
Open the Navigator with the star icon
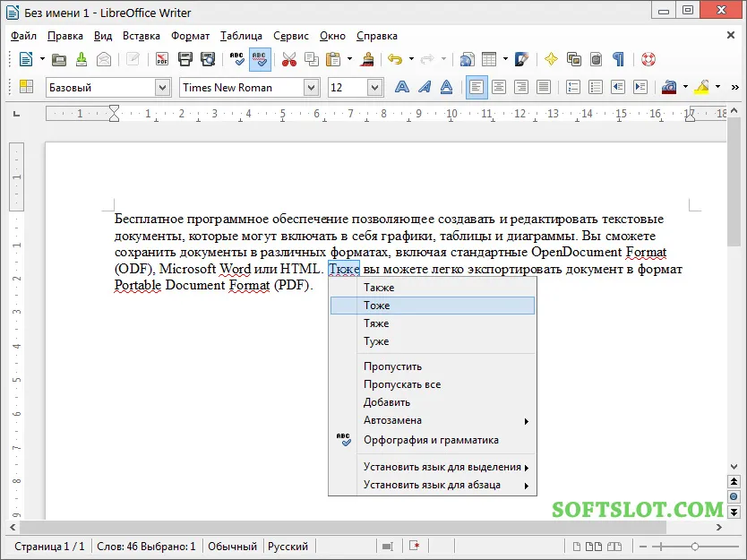551,59
